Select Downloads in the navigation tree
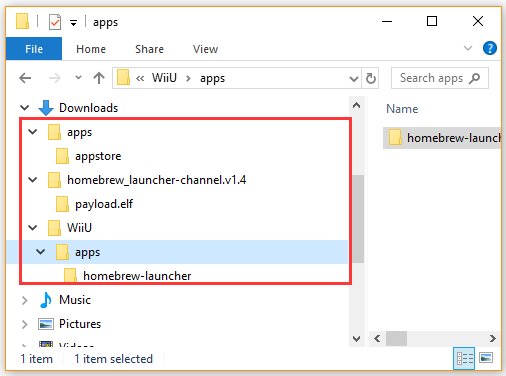This screenshot has width=506, height=376. [88, 108]
